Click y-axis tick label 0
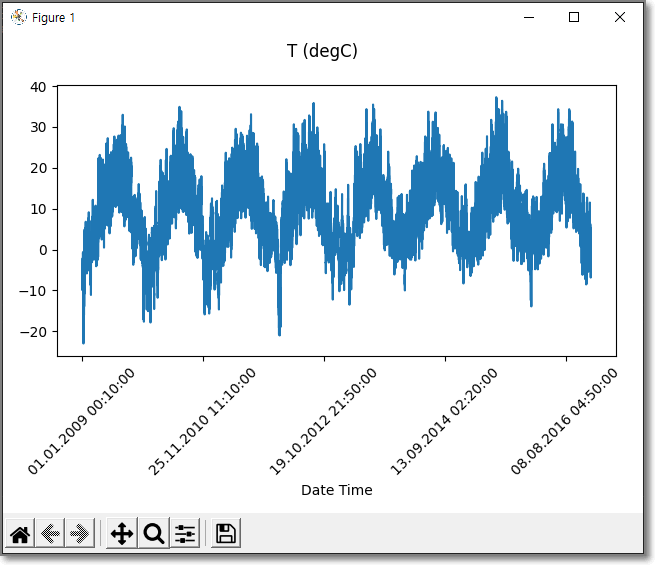This screenshot has width=655, height=565. [x=43, y=250]
